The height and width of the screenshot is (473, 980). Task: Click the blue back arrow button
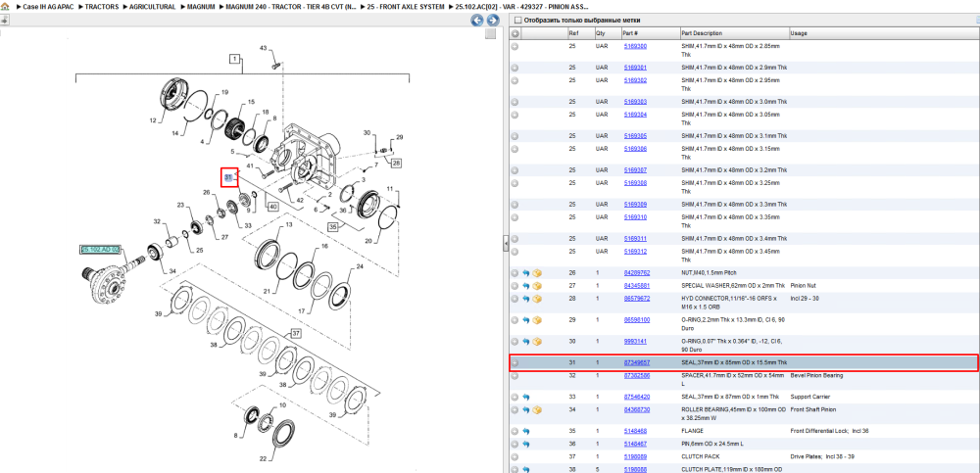(477, 21)
